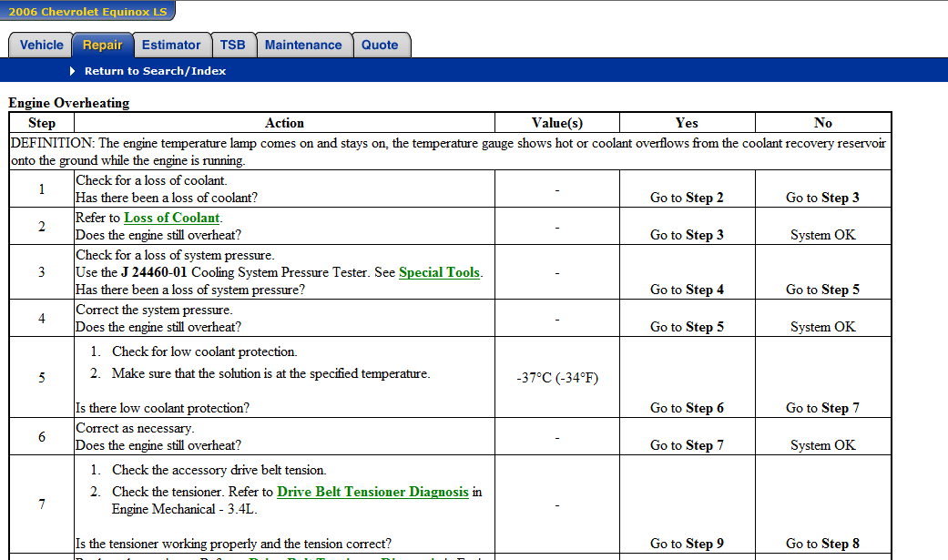Select the Repair tab

102,46
